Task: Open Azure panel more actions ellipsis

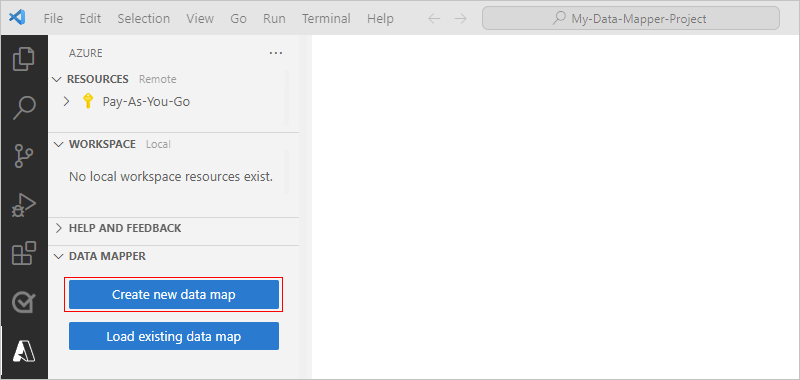Action: coord(276,53)
